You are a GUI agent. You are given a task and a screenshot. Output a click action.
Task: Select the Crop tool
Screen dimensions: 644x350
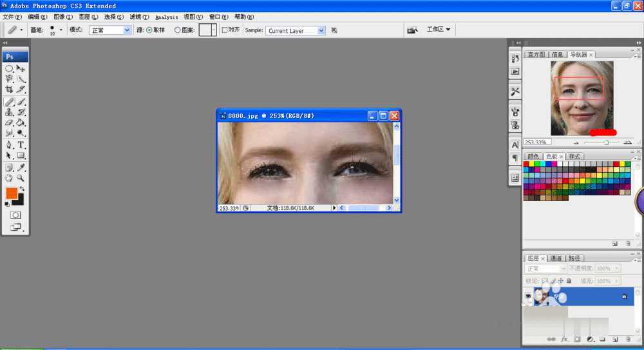click(x=9, y=89)
